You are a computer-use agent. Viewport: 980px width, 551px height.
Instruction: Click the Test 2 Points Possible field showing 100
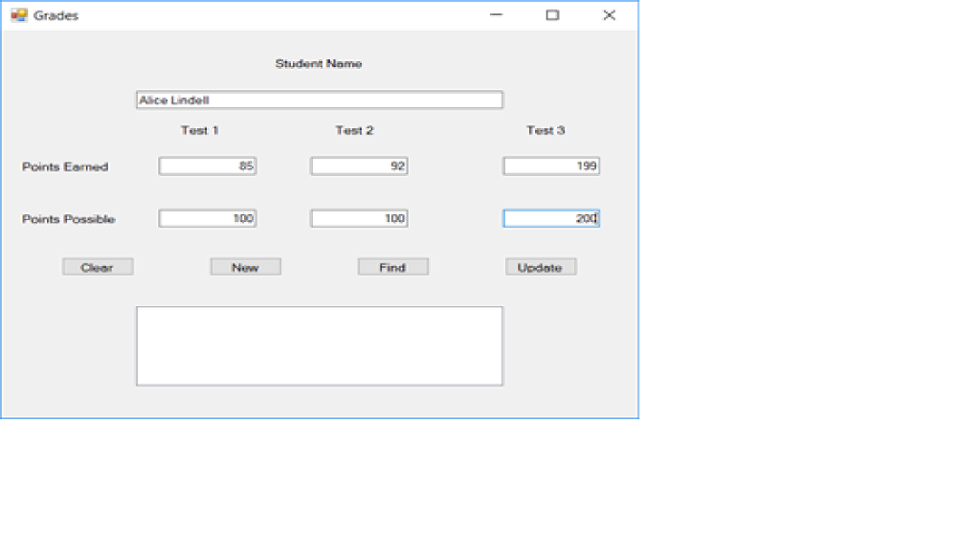tap(358, 218)
